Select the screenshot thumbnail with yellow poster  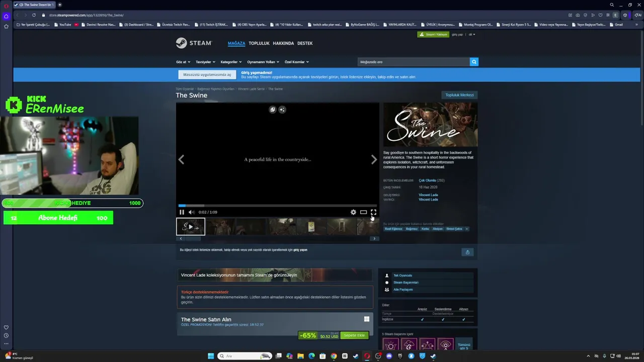pyautogui.click(x=311, y=227)
